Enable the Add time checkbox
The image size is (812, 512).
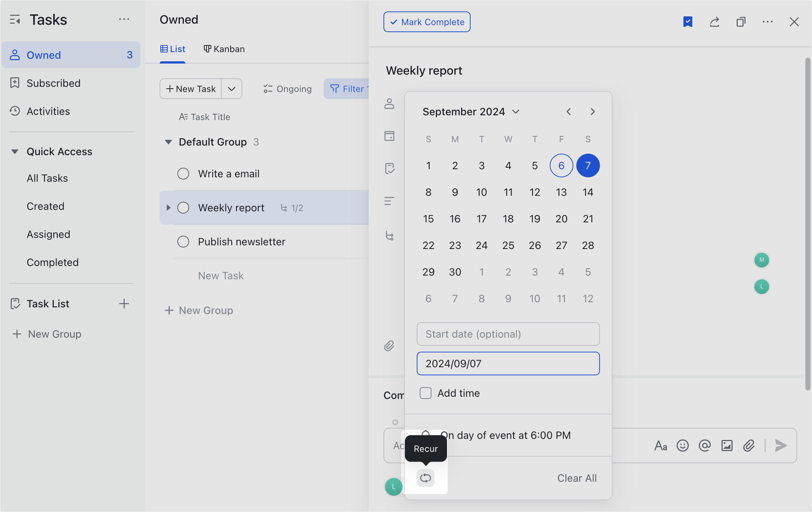(x=425, y=393)
